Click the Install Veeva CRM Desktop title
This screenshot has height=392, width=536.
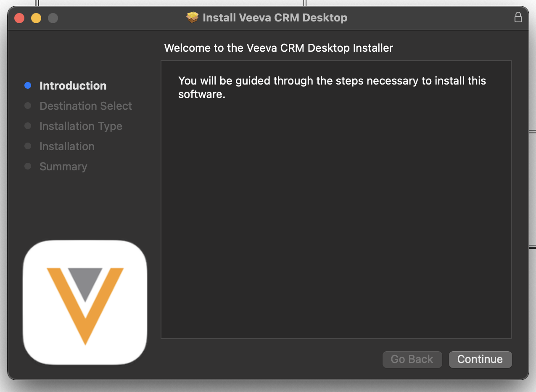pos(275,18)
